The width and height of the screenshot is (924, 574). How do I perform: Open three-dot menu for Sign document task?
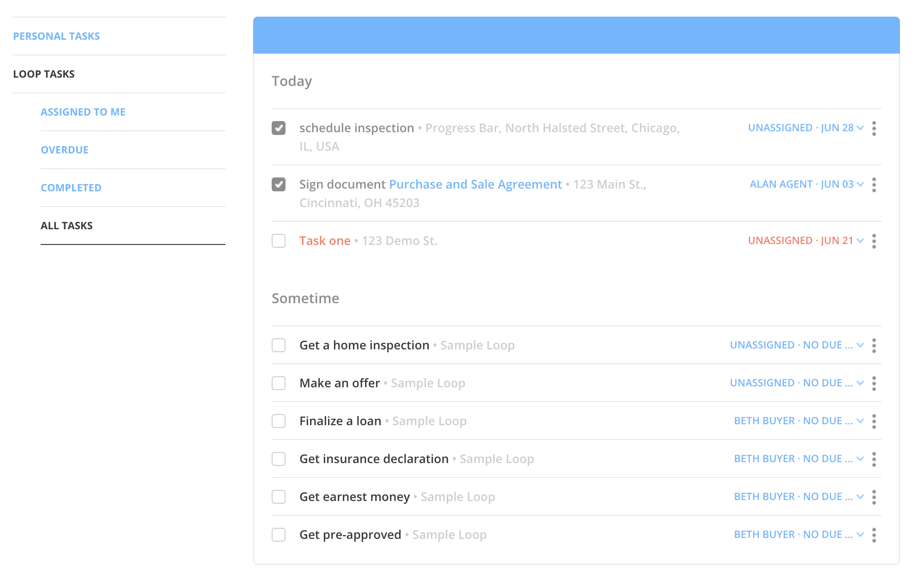874,184
